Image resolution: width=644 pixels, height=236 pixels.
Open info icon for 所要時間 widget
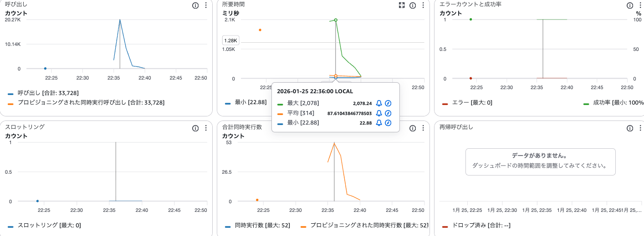(x=413, y=5)
